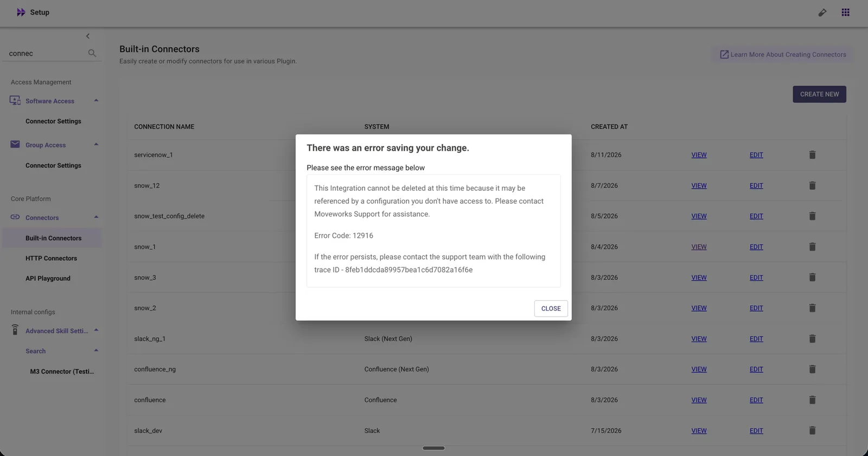Click the CONNECTION NAME column header
Viewport: 868px width, 456px height.
point(164,127)
